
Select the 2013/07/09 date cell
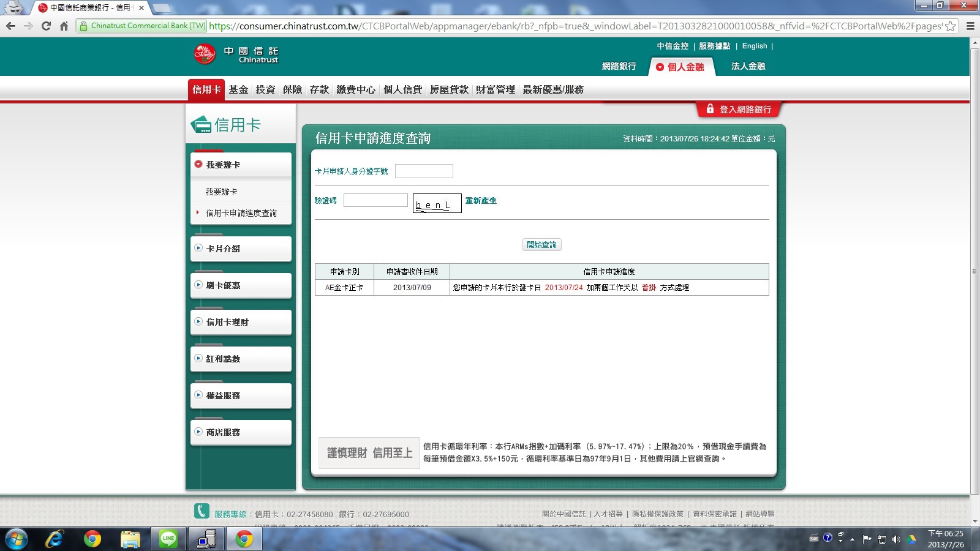pos(412,287)
